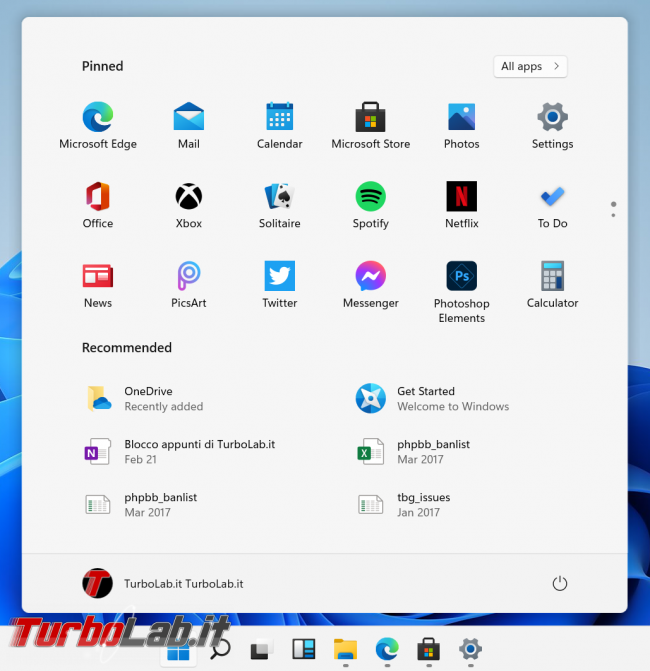Open the tbg_issues file from Jan 2017

click(403, 505)
